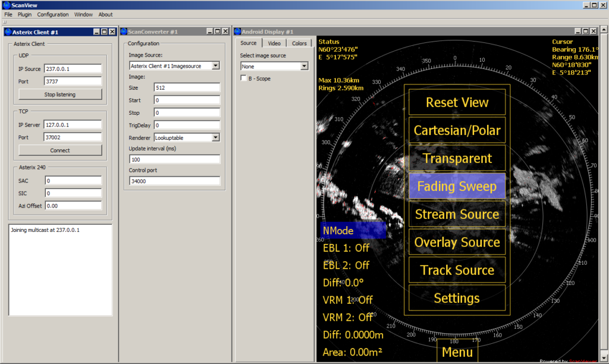This screenshot has width=609, height=364.
Task: Click the Reset View button
Action: [456, 102]
